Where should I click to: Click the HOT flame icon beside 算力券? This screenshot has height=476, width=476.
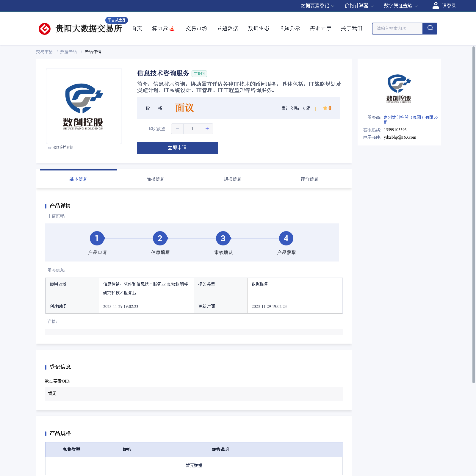tap(173, 29)
